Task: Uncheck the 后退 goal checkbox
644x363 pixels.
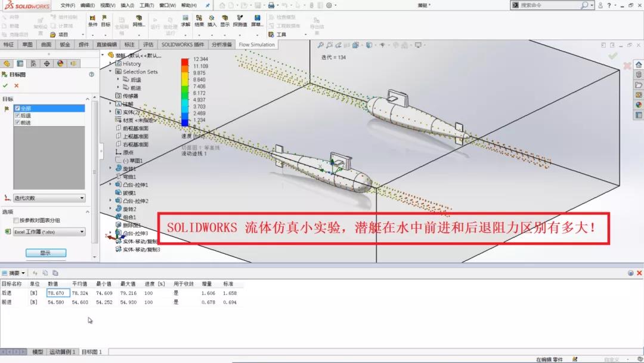Action: coord(17,115)
